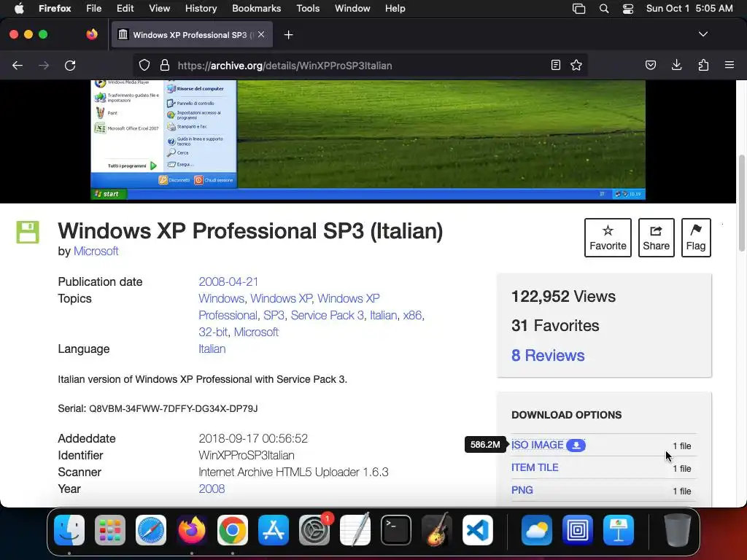
Task: Launch Safari from the Dock
Action: click(151, 530)
